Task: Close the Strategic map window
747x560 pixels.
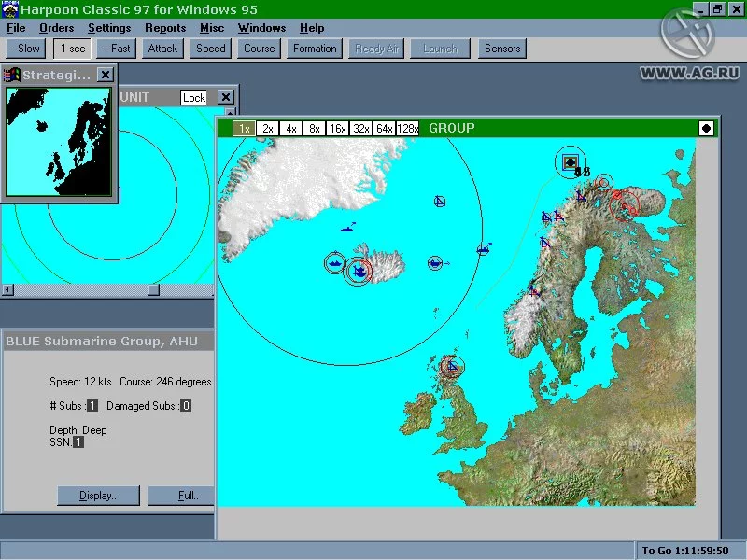Action: click(x=106, y=75)
